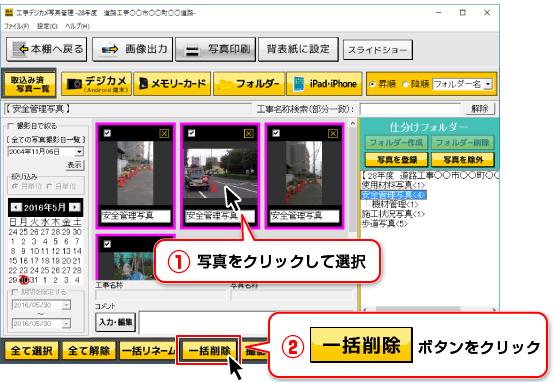
Task: Select 歩道写真<5> folder
Action: pyautogui.click(x=384, y=223)
